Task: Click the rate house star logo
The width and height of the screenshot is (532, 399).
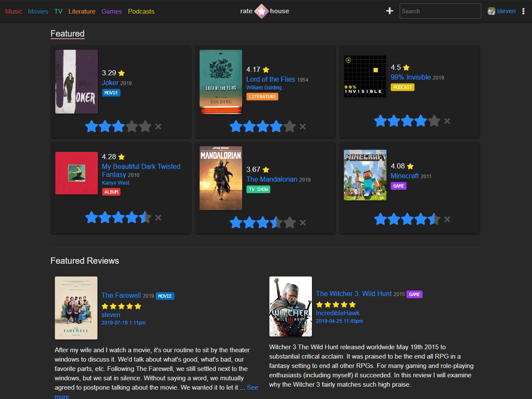Action: pyautogui.click(x=261, y=11)
